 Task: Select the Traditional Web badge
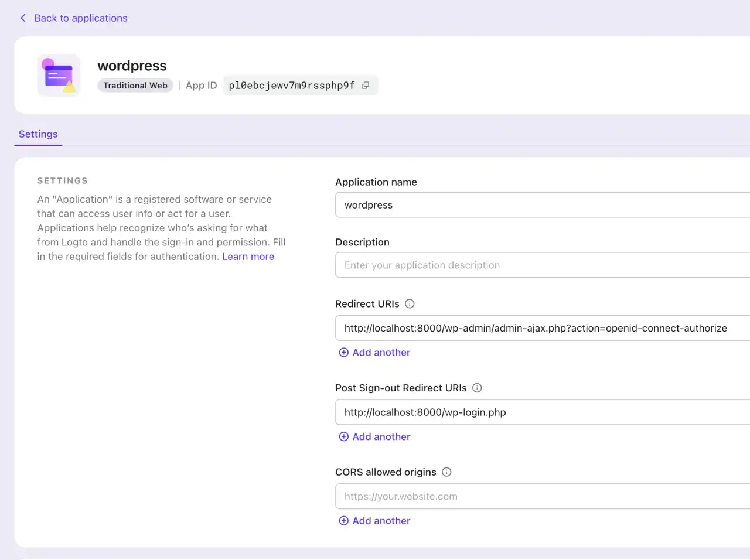(135, 85)
